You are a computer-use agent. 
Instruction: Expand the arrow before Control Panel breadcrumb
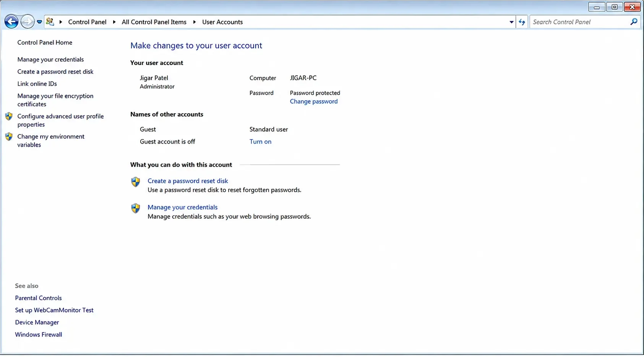pyautogui.click(x=61, y=22)
